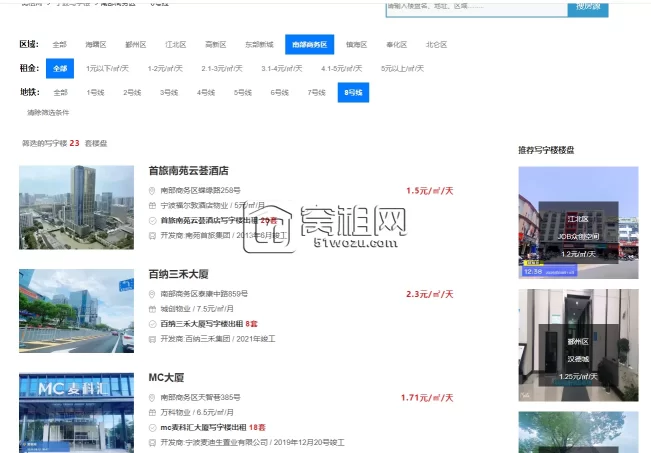Image resolution: width=651 pixels, height=453 pixels.
Task: Click location pin icon beside 泰康中路859号
Action: click(152, 294)
